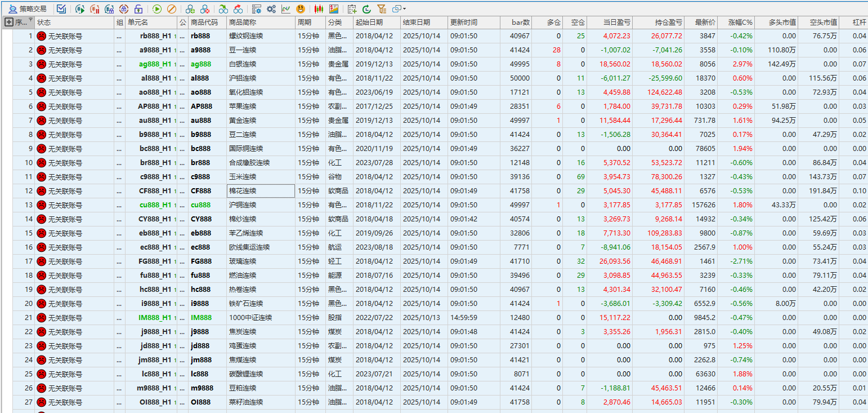Click the remove-unit icon with red X
Viewport: 868px width, 413px height.
point(205,9)
